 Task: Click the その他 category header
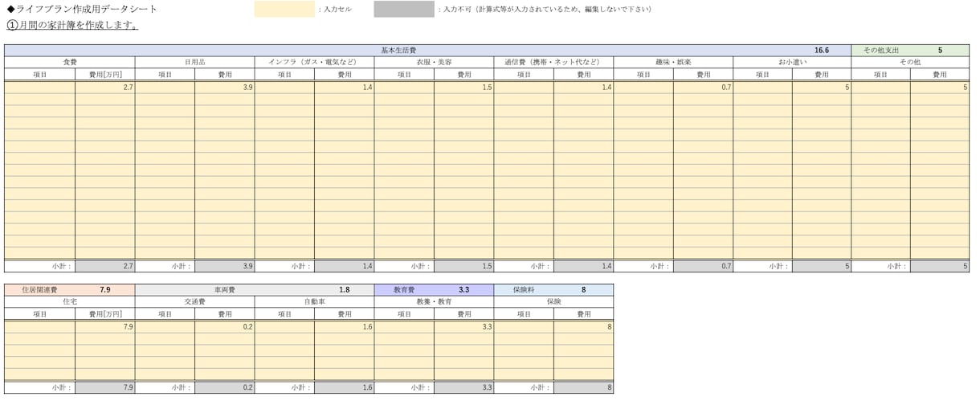point(910,62)
